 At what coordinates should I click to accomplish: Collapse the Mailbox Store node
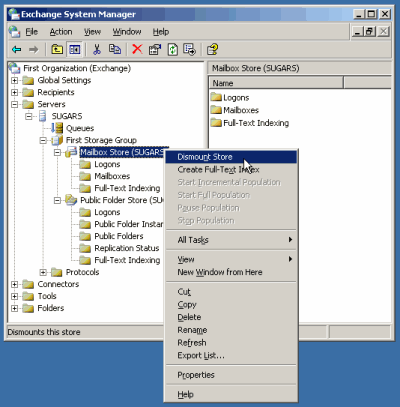tap(57, 152)
